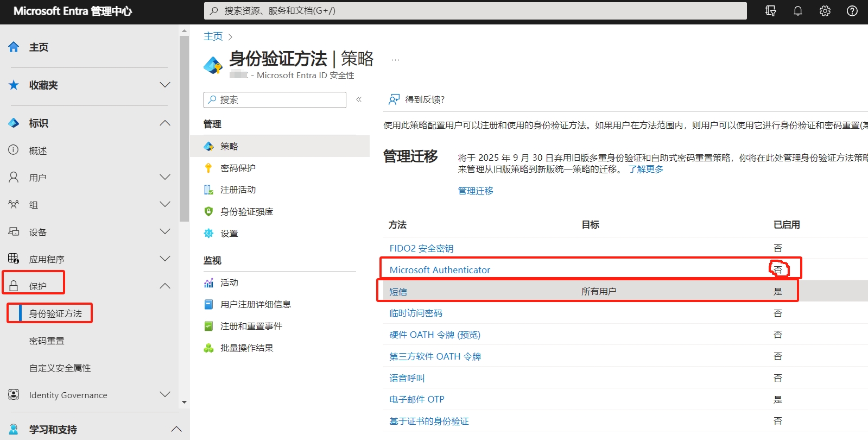This screenshot has height=440, width=868.
Task: Open 硬件 OATH 令牌 (预览) link
Action: tap(435, 335)
